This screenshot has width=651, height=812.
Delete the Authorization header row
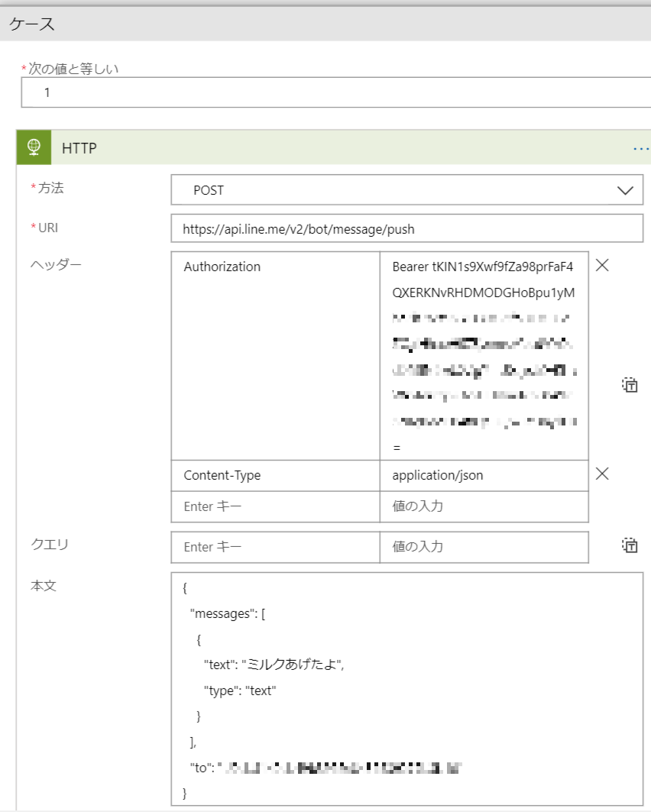[x=602, y=266]
